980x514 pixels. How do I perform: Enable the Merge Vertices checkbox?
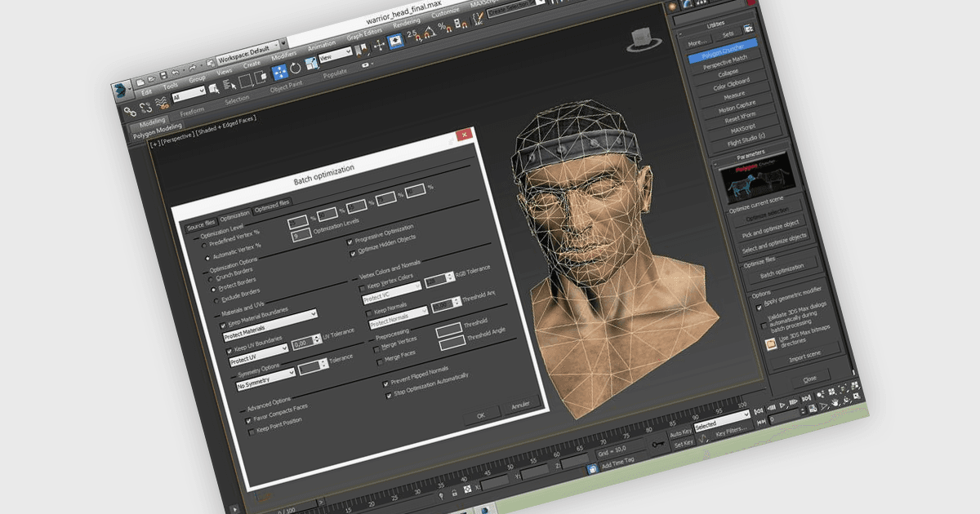coord(376,349)
